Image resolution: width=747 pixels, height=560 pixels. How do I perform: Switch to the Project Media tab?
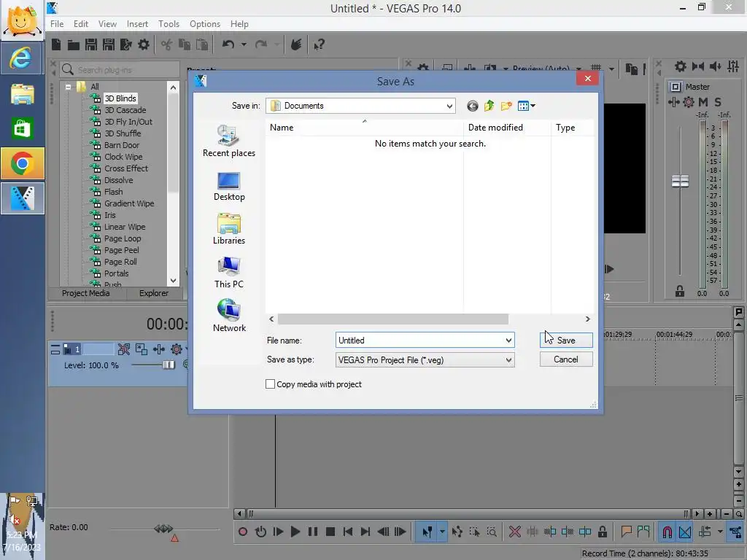pos(86,293)
